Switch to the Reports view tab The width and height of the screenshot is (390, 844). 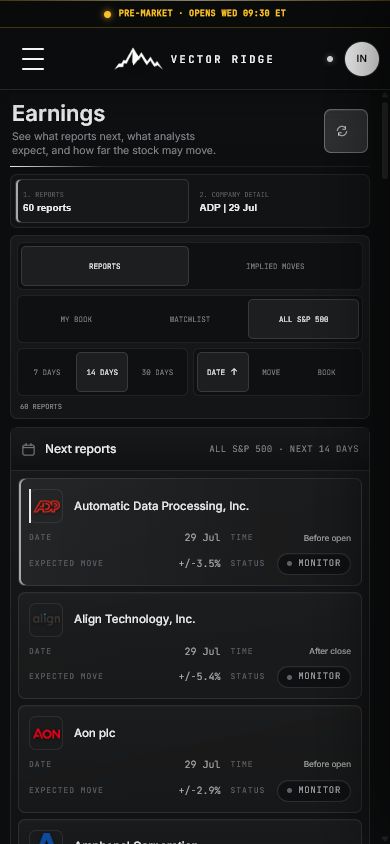(x=105, y=266)
